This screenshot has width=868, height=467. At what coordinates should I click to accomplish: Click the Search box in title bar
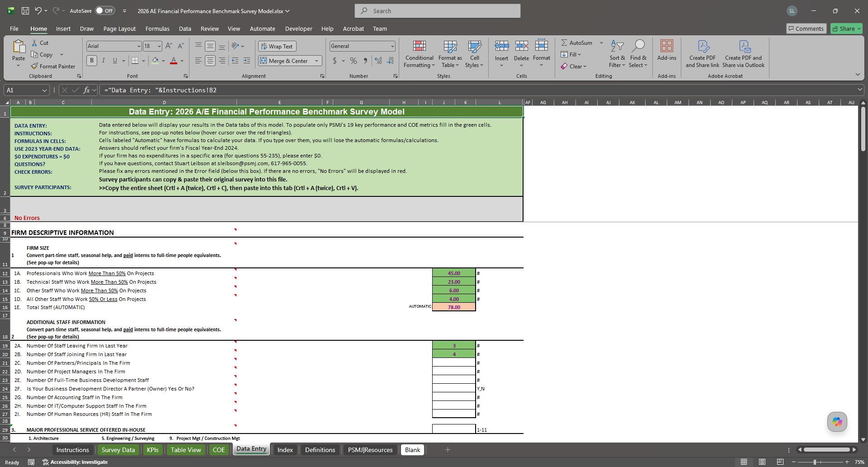[438, 11]
